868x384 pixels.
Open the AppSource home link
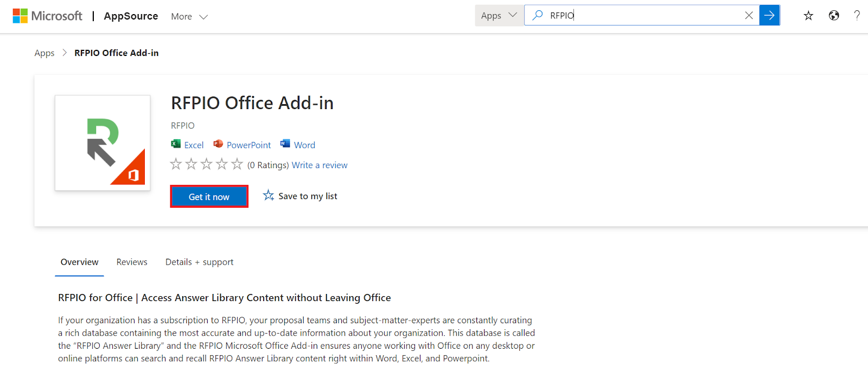131,16
